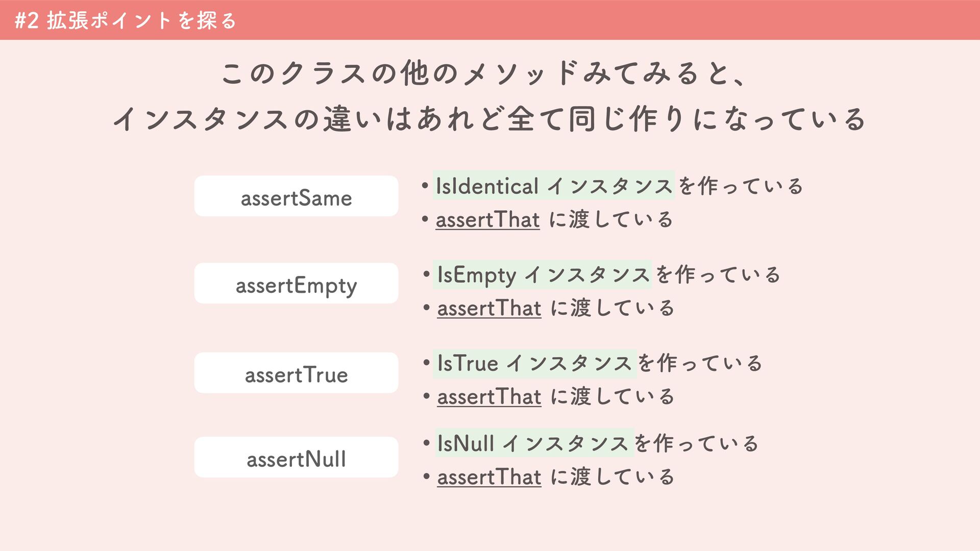Click に渡している text in assertTrue row
Image resolution: width=980 pixels, height=551 pixels.
(x=612, y=396)
